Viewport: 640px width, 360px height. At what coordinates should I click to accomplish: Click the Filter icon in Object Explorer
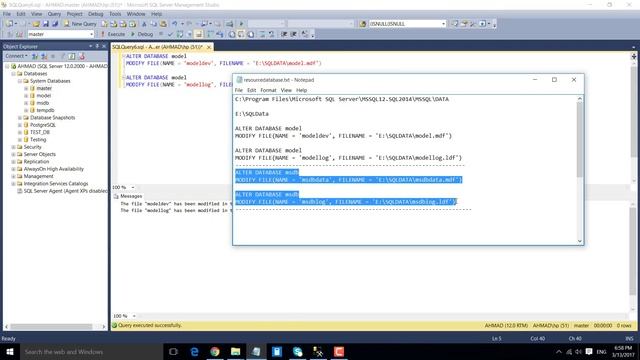tap(62, 56)
